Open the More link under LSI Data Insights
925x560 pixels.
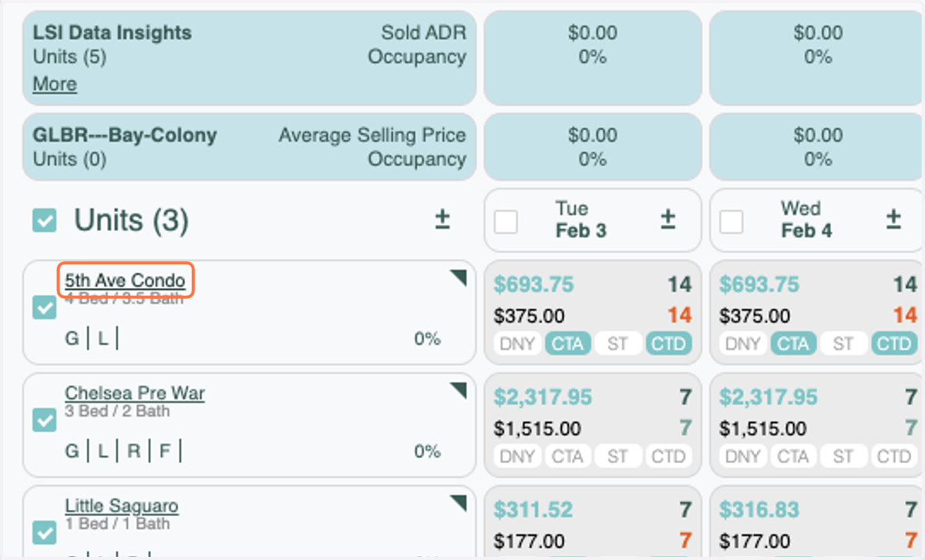(55, 84)
